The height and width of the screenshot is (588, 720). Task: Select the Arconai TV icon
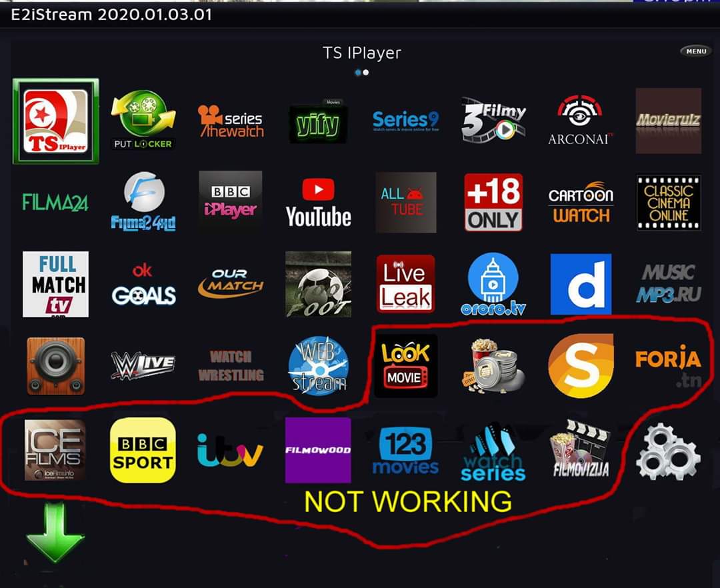tap(581, 120)
